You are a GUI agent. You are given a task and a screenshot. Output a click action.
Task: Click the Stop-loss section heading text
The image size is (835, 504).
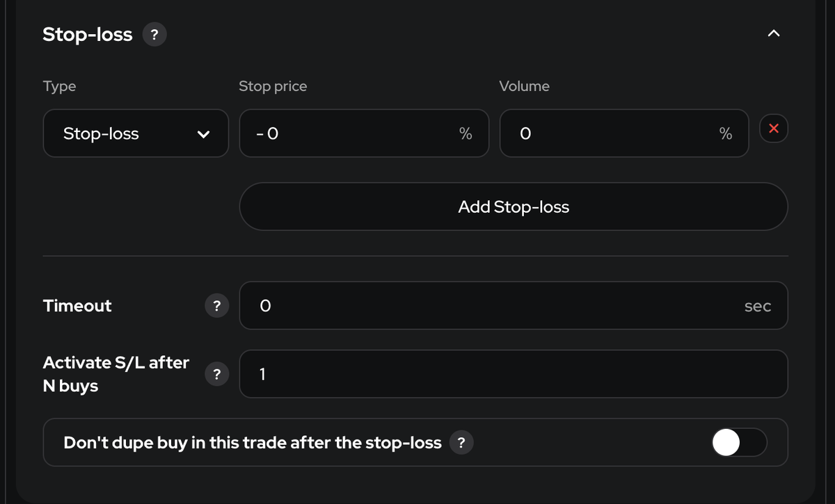coord(88,35)
